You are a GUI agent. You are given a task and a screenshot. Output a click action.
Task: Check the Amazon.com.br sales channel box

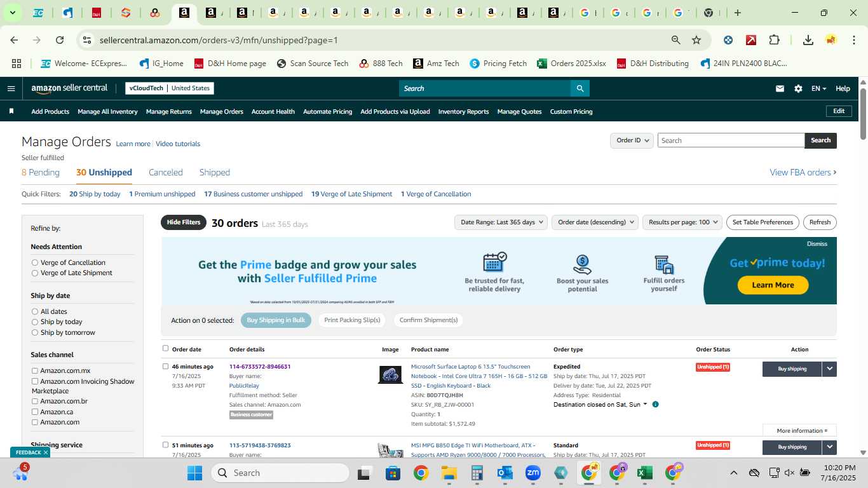35,402
